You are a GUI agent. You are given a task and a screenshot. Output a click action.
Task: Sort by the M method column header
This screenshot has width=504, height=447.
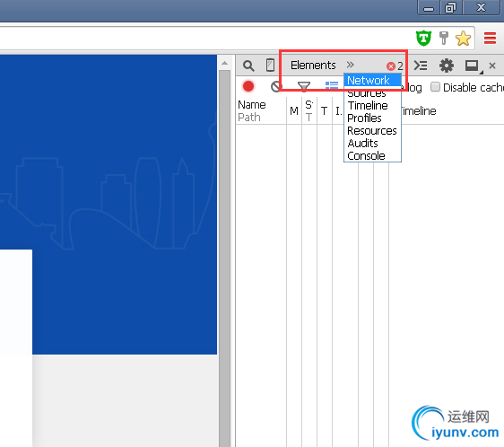tap(294, 110)
